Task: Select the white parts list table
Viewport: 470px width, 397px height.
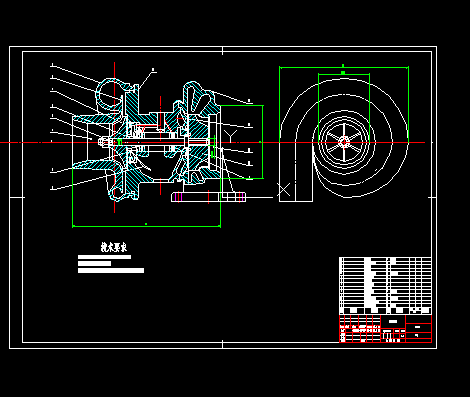Action: [385, 286]
